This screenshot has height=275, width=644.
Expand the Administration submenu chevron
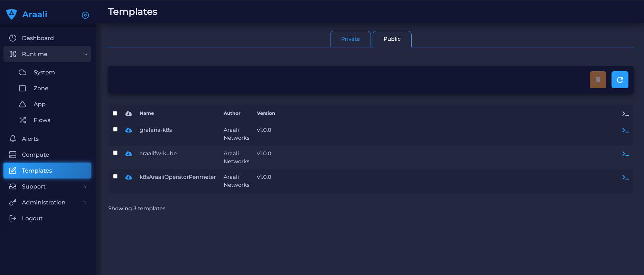tap(85, 203)
